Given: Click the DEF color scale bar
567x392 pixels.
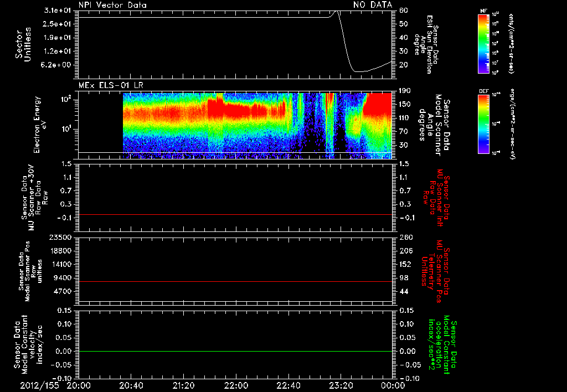Looking at the screenshot, I should 484,124.
